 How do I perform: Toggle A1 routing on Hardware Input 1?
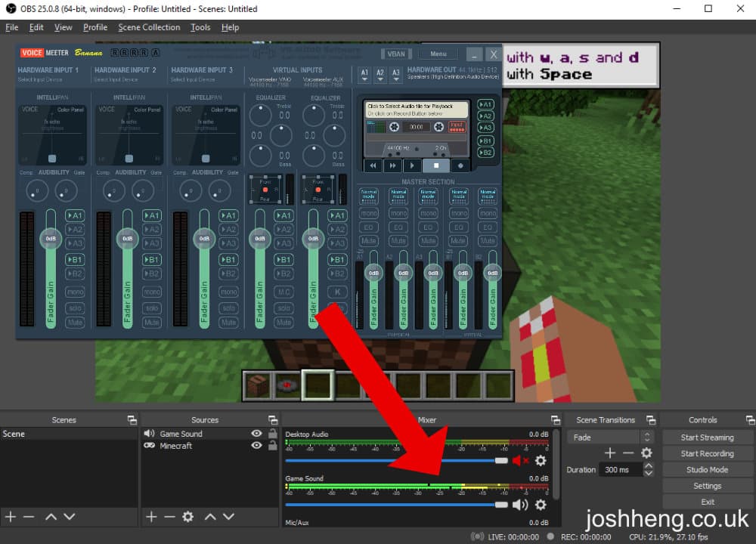(75, 215)
